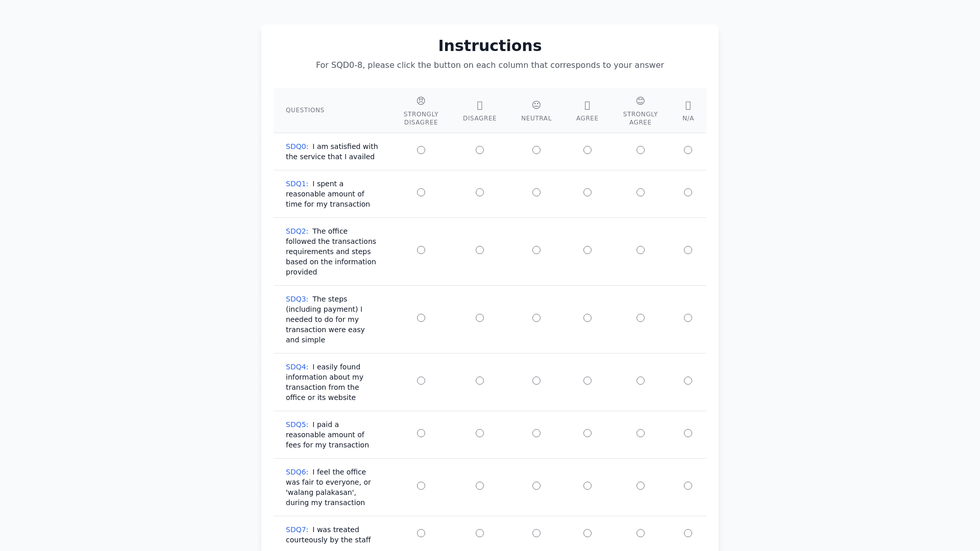Select Agree for SDQ7 courteous staff
The height and width of the screenshot is (551, 980).
587,533
